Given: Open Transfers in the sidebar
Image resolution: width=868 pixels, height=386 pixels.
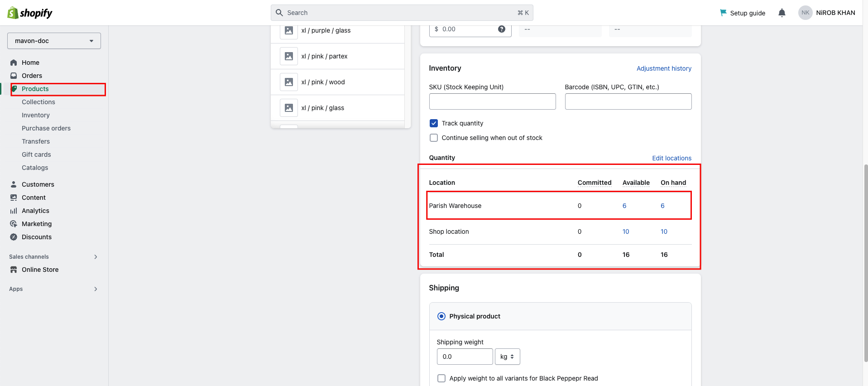Looking at the screenshot, I should click(36, 141).
